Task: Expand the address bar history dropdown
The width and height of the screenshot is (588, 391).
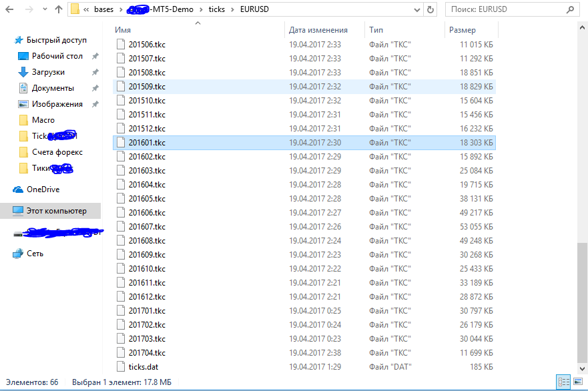Action: point(416,10)
